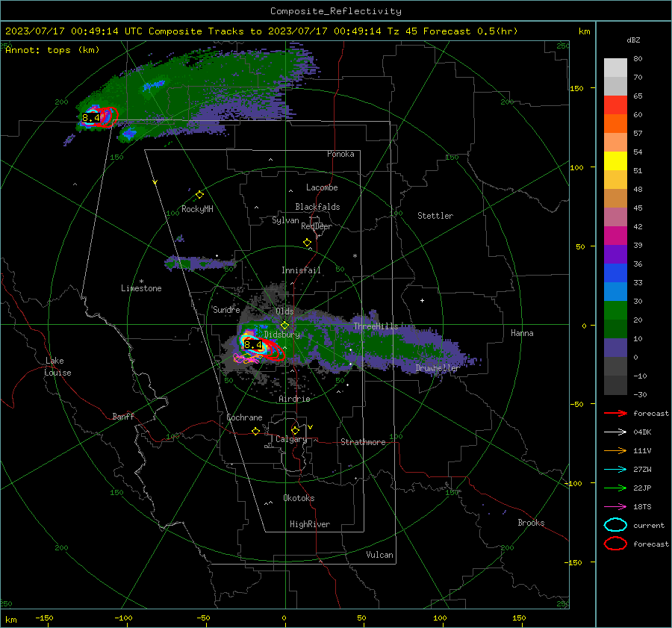Click the RedDeer city label
672x628 pixels.
(x=317, y=226)
